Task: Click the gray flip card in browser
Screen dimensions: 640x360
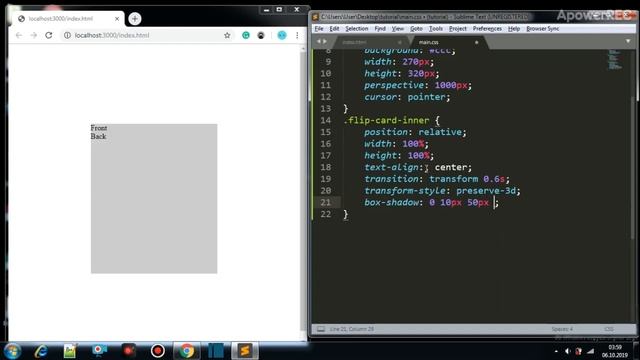Action: click(154, 199)
